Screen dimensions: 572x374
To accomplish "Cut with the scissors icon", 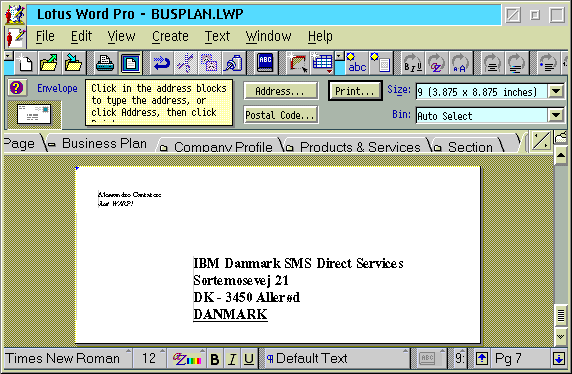I will click(186, 63).
